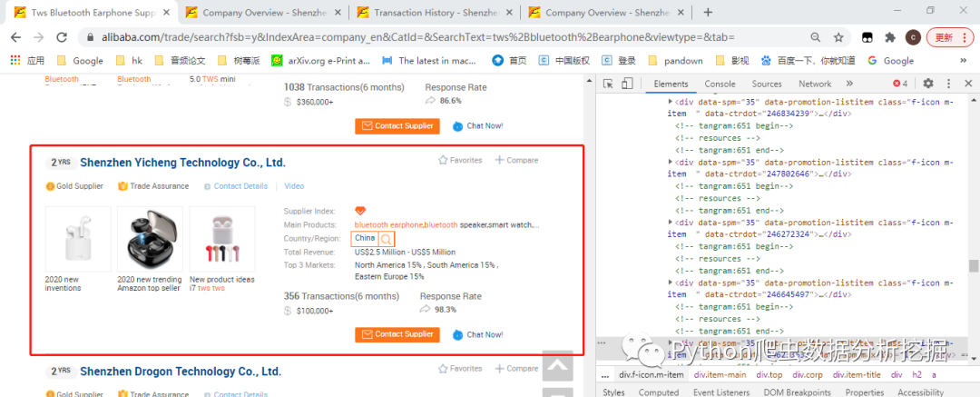Image resolution: width=980 pixels, height=397 pixels.
Task: Open 2020 new inventions product thumbnail
Action: 77,239
